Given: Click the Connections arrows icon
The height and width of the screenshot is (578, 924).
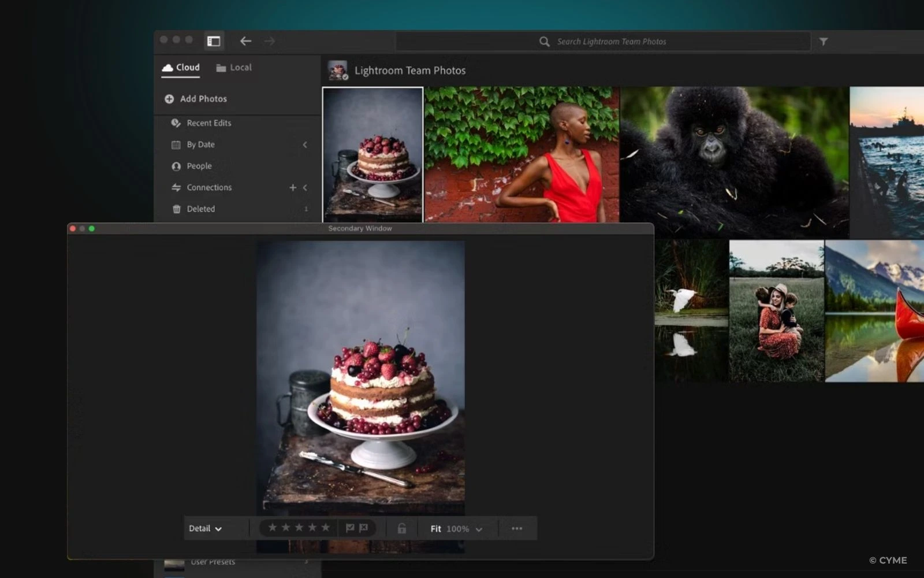Looking at the screenshot, I should click(x=176, y=187).
